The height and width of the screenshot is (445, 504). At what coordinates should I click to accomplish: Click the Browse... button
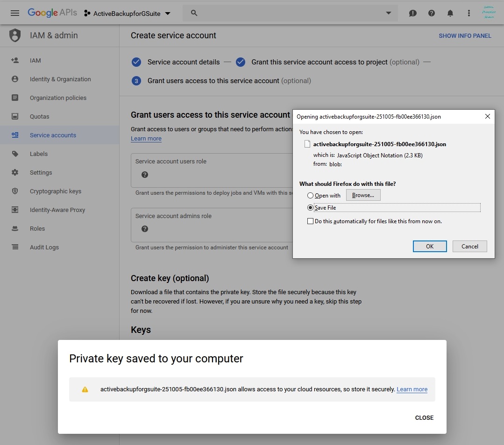click(x=363, y=195)
